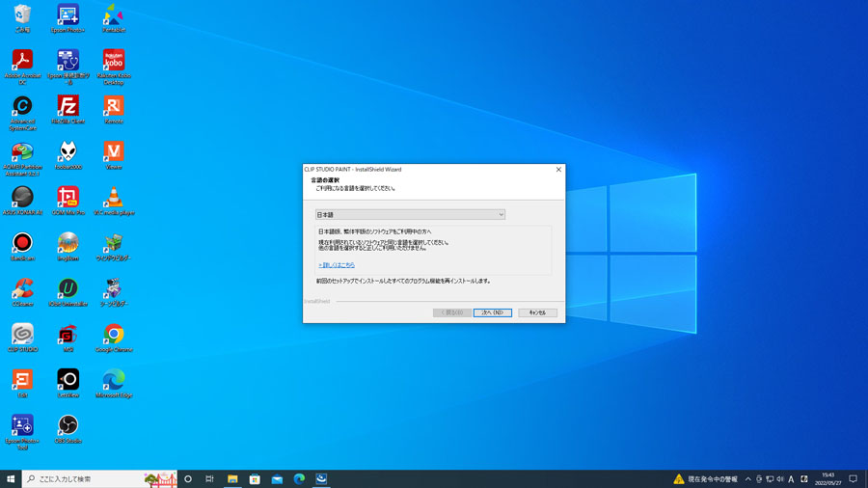The height and width of the screenshot is (488, 868).
Task: Select the Bandicam desktop icon
Action: click(22, 246)
